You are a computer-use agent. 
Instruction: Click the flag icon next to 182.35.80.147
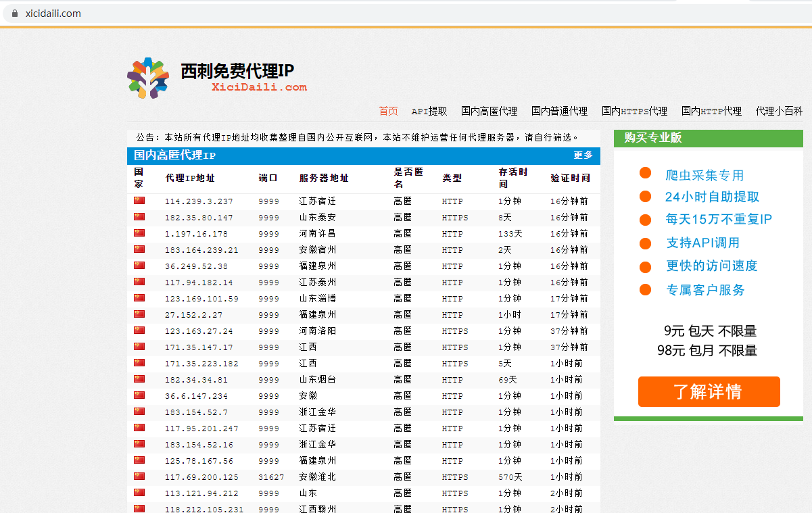click(139, 216)
